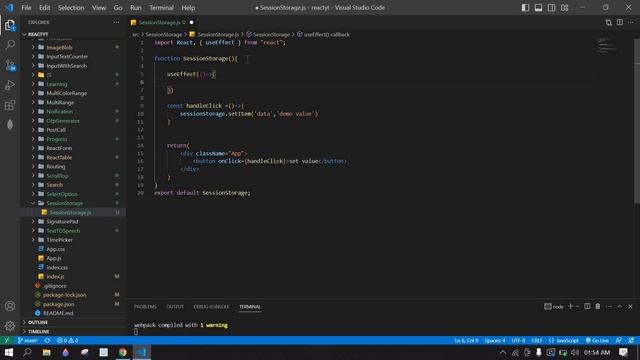
Task: Open the File menu
Action: click(26, 8)
